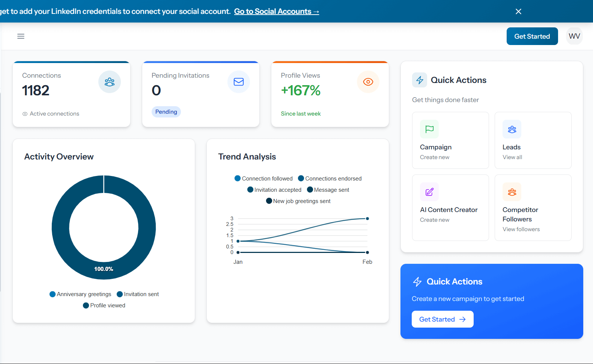Click the Competitor Followers orange icon

pyautogui.click(x=512, y=192)
